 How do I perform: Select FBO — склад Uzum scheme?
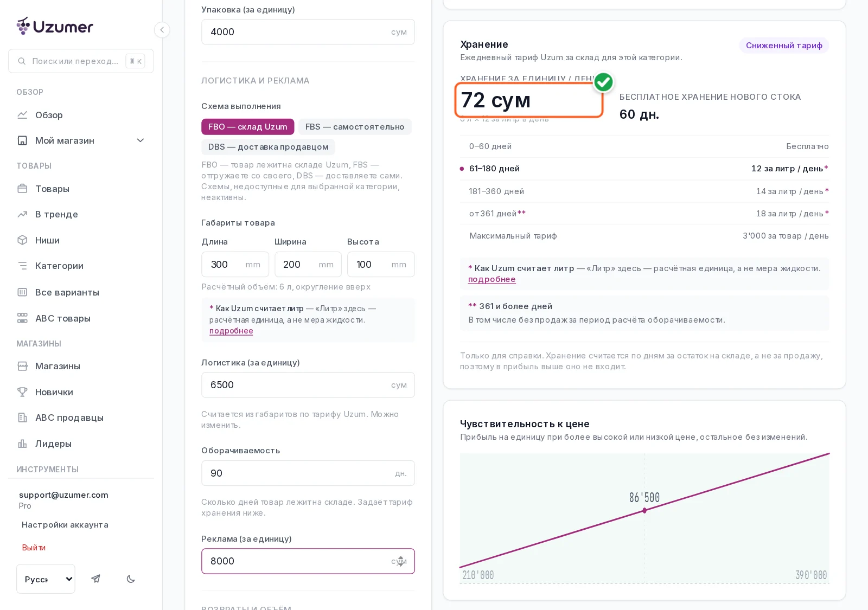click(x=248, y=127)
